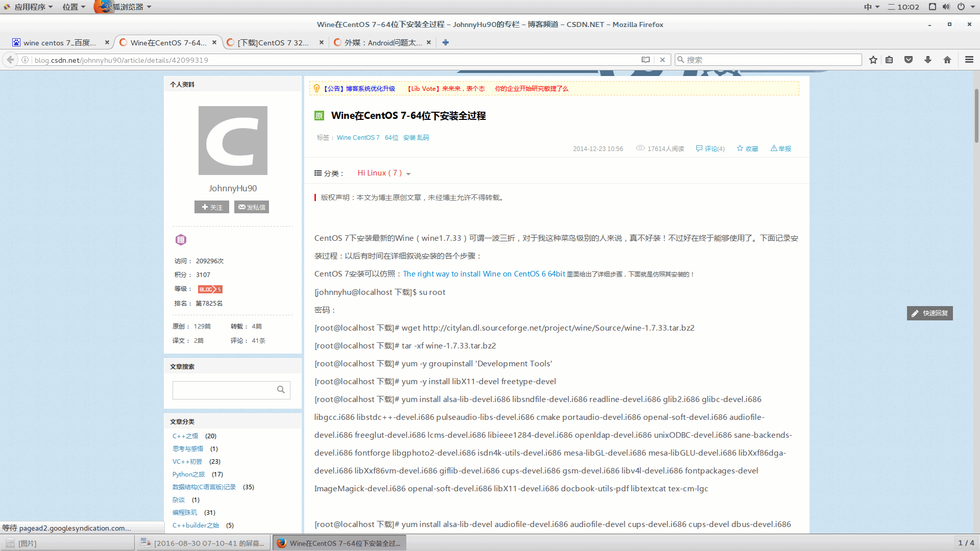The height and width of the screenshot is (551, 980).
Task: Show site information icon in address bar
Action: 25,60
